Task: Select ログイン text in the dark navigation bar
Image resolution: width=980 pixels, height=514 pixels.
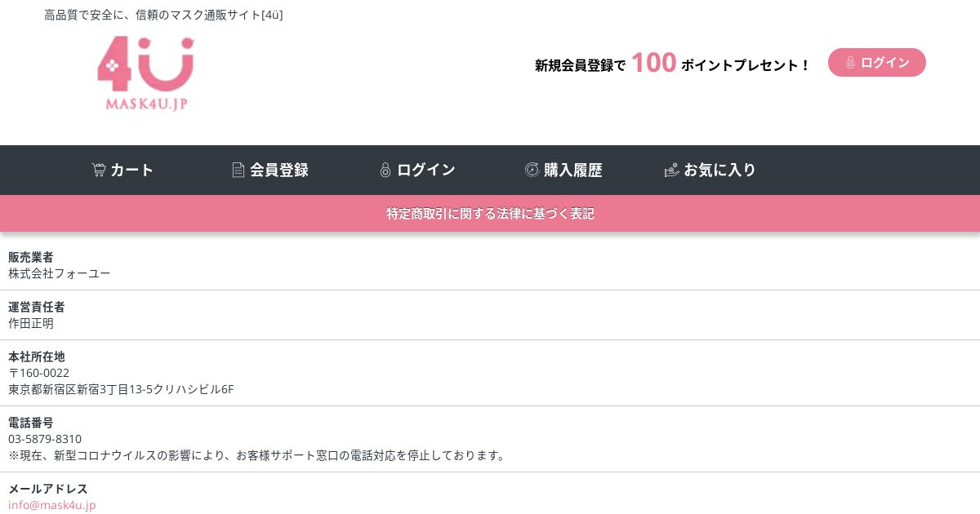Action: tap(426, 170)
